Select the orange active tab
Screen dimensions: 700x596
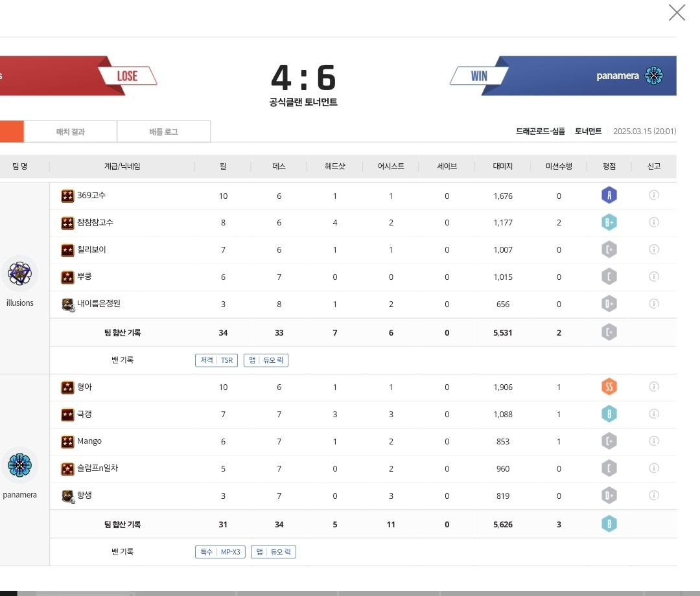click(x=12, y=132)
